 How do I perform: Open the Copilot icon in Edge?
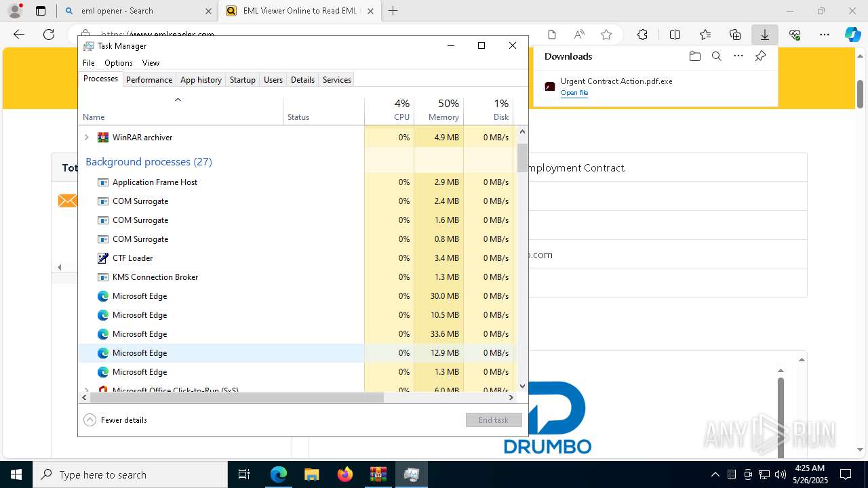[852, 35]
